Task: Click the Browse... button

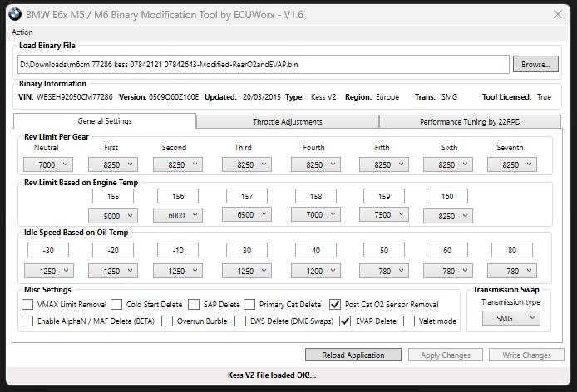Action: 535,64
